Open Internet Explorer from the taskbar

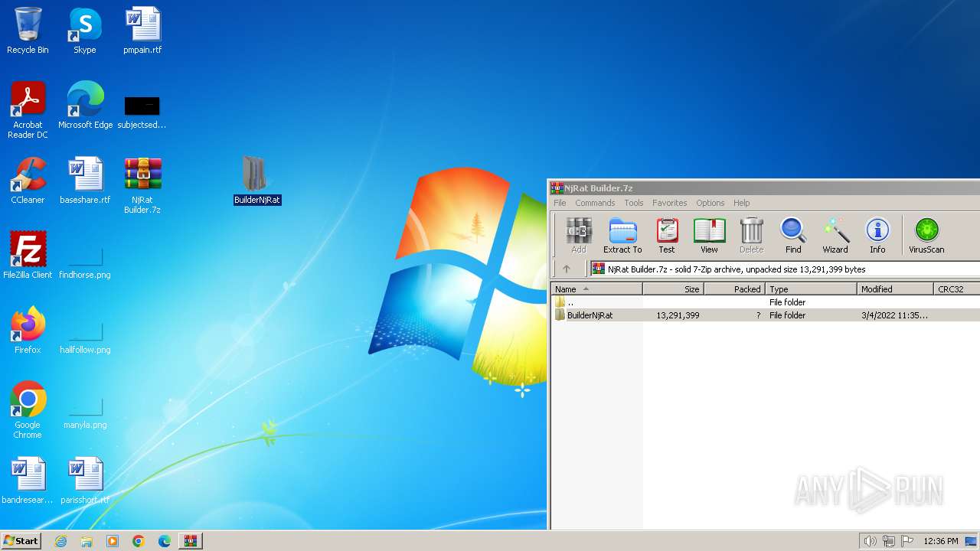point(60,541)
